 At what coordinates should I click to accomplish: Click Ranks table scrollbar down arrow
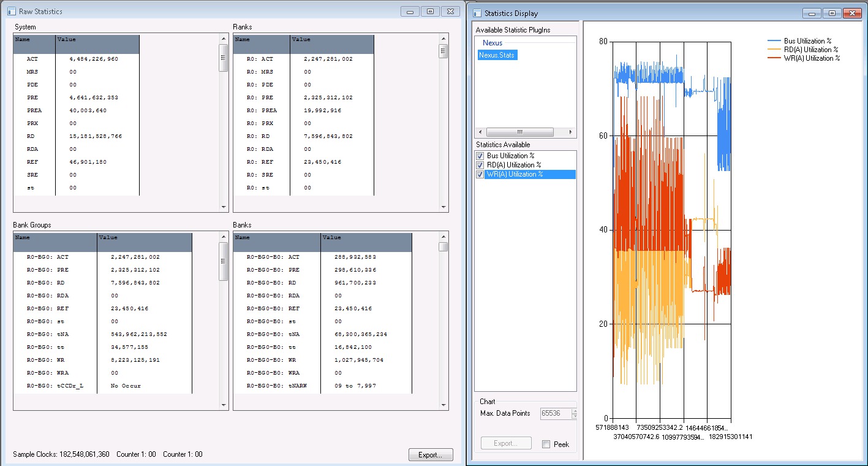tap(443, 207)
